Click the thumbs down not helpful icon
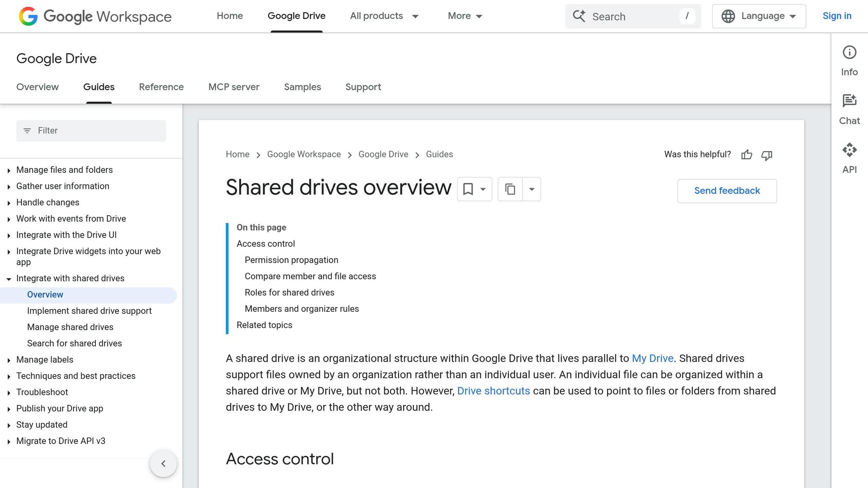Image resolution: width=868 pixels, height=488 pixels. [767, 155]
